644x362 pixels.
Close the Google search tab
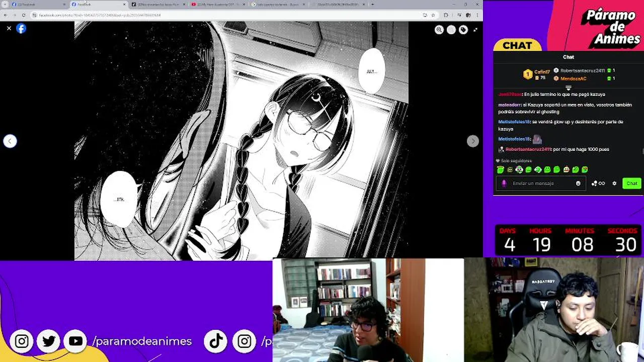pyautogui.click(x=303, y=5)
